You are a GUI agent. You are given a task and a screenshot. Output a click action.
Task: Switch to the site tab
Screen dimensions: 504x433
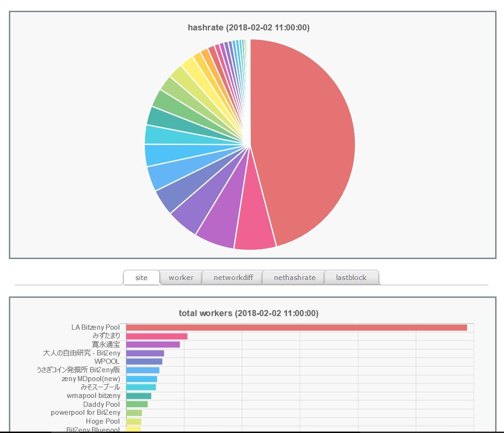point(142,277)
